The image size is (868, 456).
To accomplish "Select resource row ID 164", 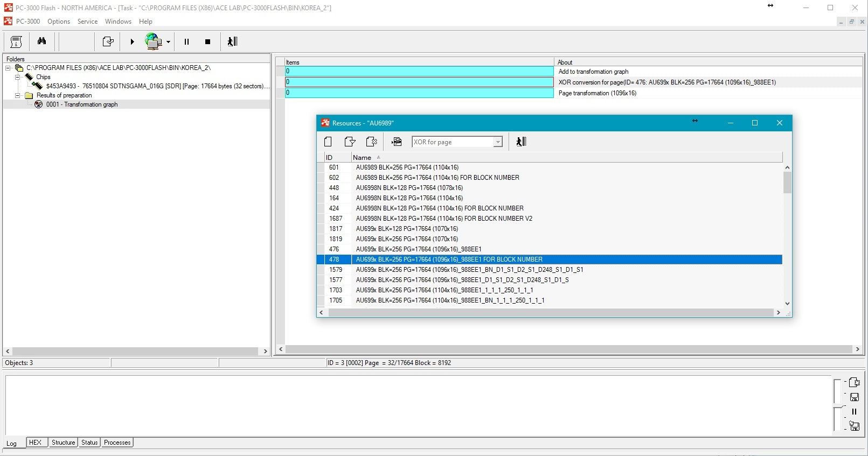I will click(x=550, y=198).
